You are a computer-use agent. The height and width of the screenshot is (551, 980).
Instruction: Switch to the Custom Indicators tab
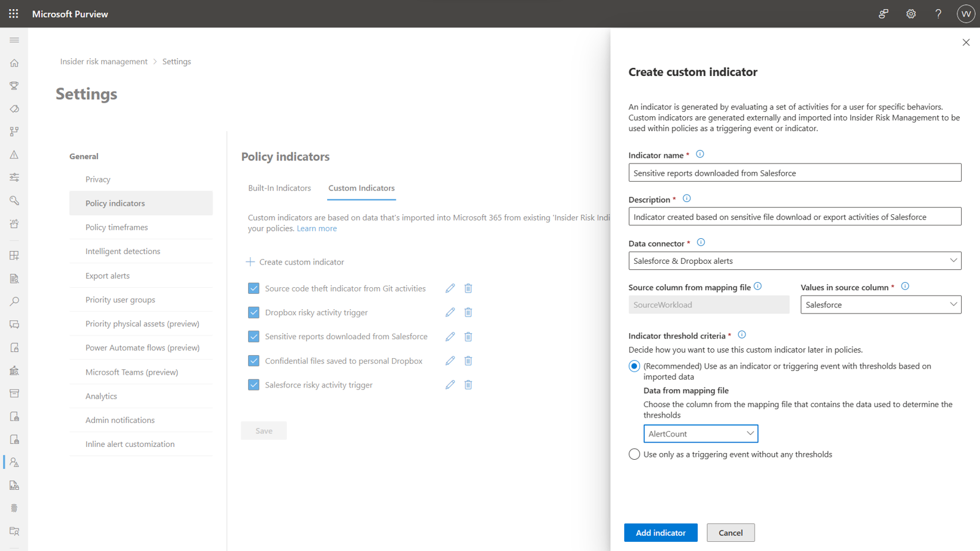point(361,188)
